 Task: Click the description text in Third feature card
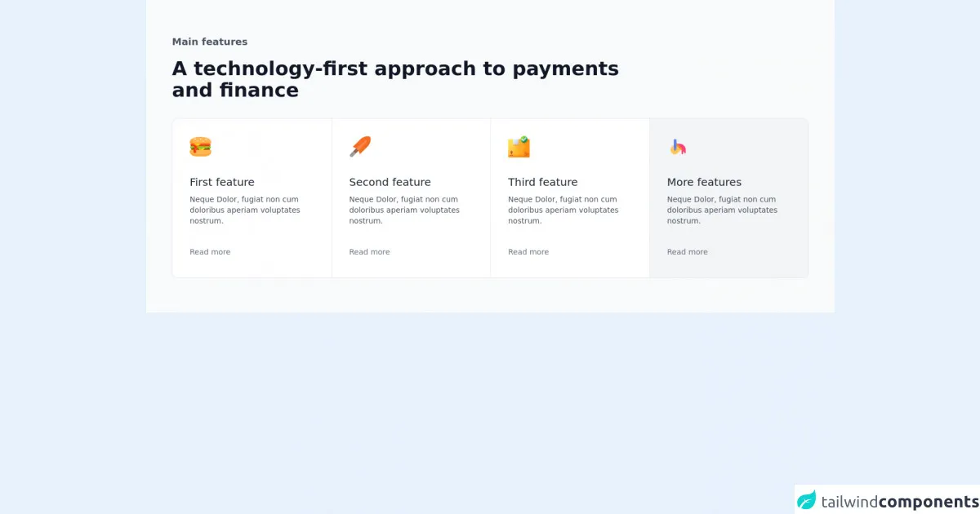tap(563, 210)
